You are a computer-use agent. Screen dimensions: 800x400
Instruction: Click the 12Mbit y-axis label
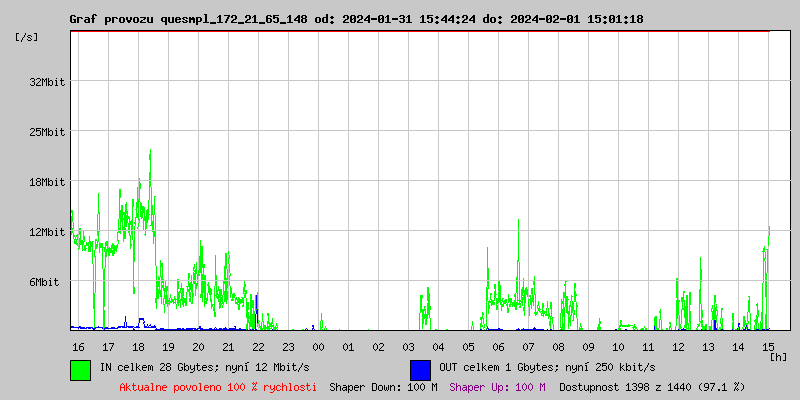point(47,232)
